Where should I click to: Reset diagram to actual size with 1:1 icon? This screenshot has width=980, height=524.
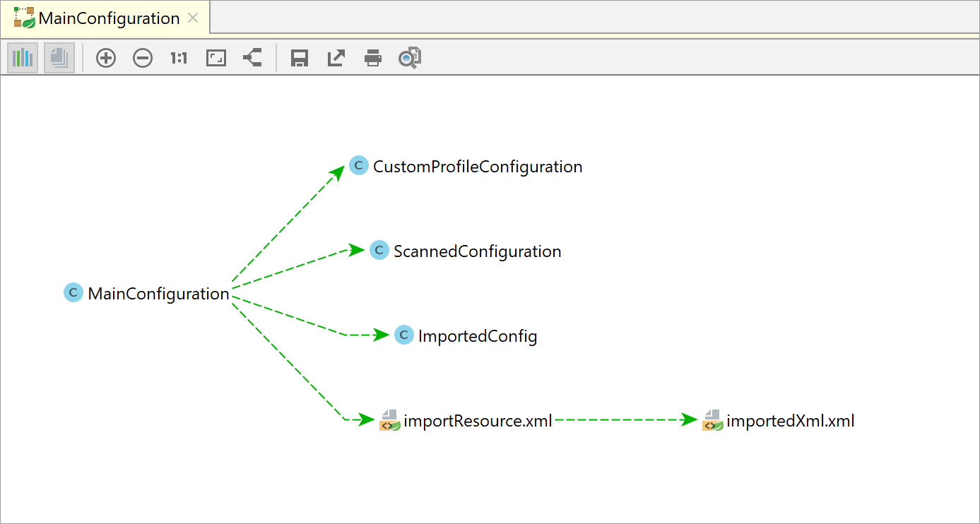(x=178, y=58)
